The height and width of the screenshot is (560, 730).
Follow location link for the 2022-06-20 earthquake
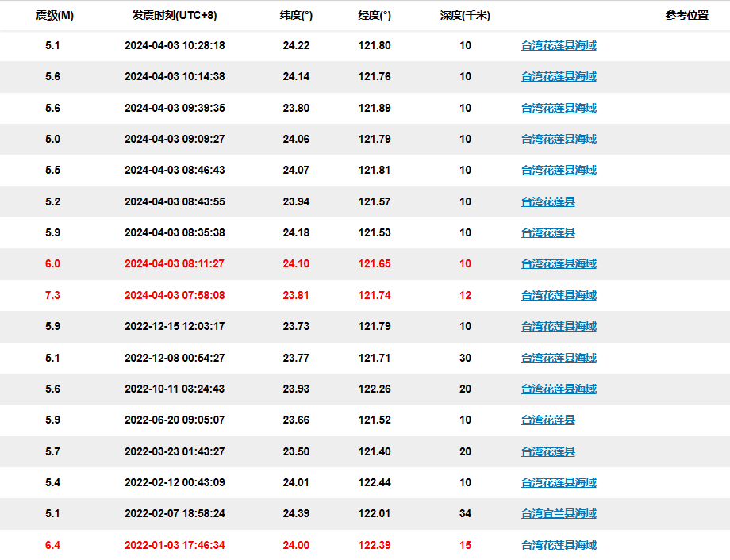pyautogui.click(x=547, y=420)
